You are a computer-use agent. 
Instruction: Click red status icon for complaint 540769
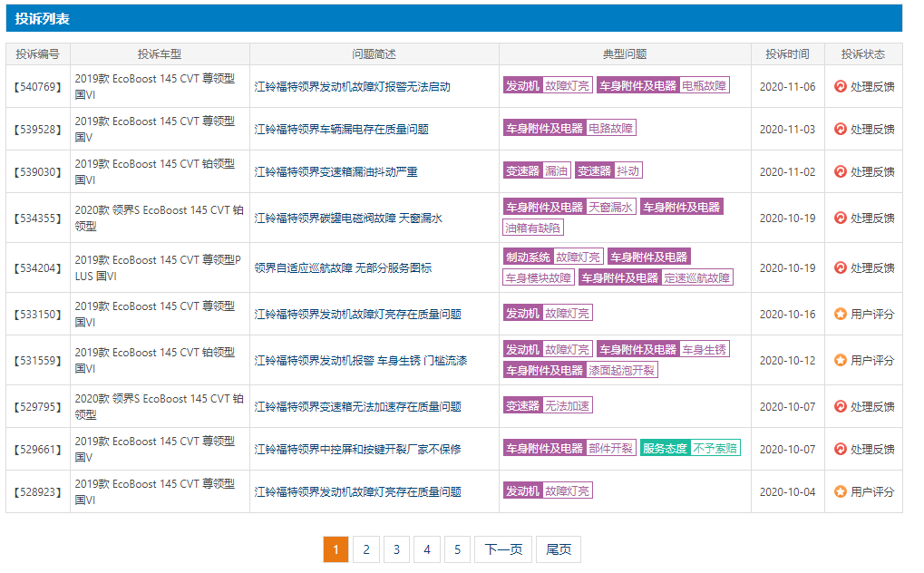pos(840,87)
